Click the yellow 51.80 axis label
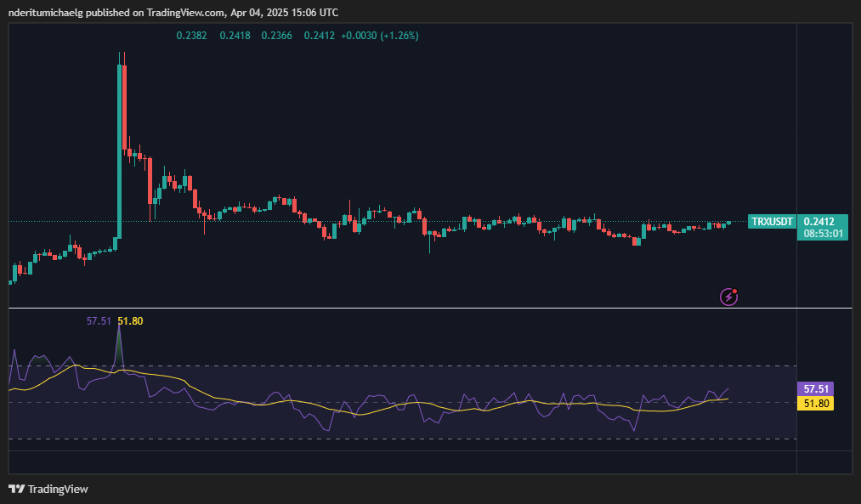Image resolution: width=861 pixels, height=504 pixels. tap(818, 403)
